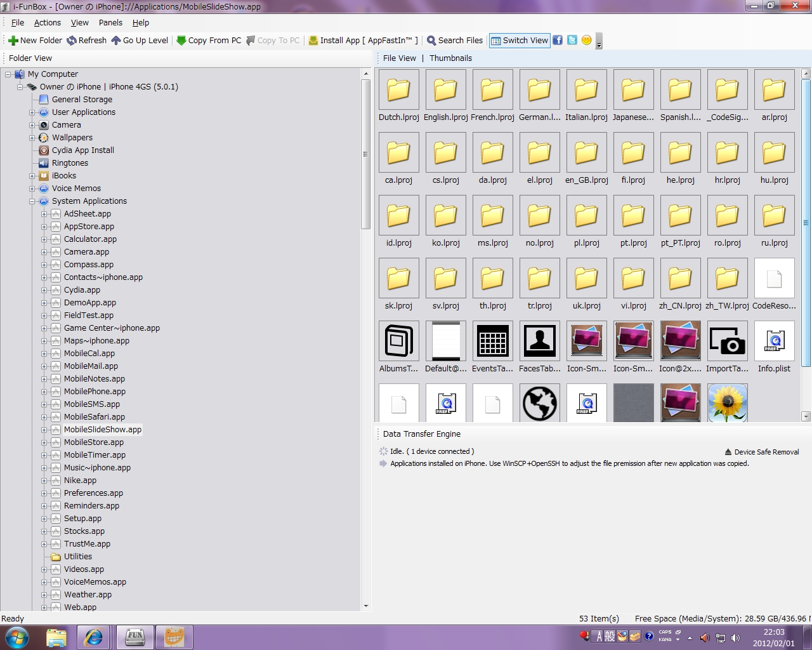Collapse the System Applications node

(32, 201)
